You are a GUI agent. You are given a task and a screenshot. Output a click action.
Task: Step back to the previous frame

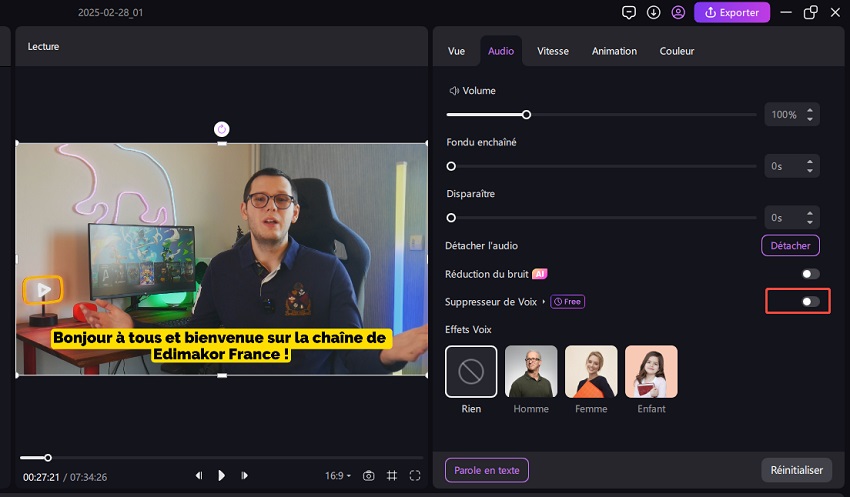(199, 476)
